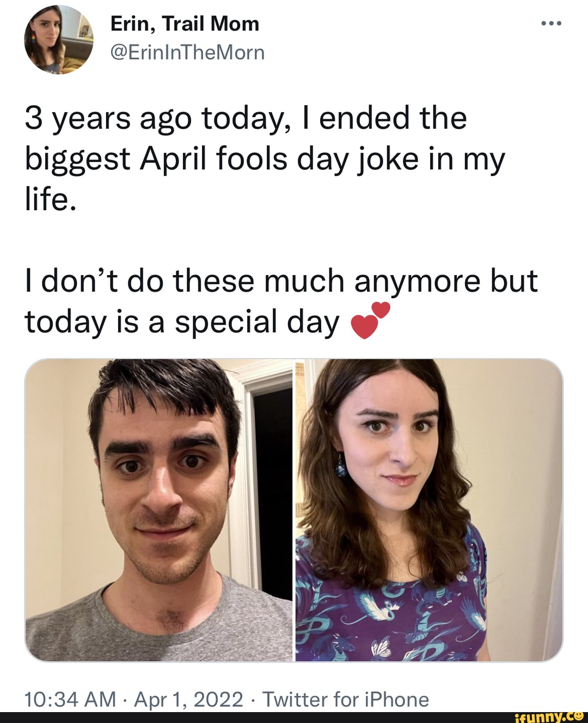Open the three-dot more options menu
Screen dimensions: 588x723
pyautogui.click(x=551, y=24)
